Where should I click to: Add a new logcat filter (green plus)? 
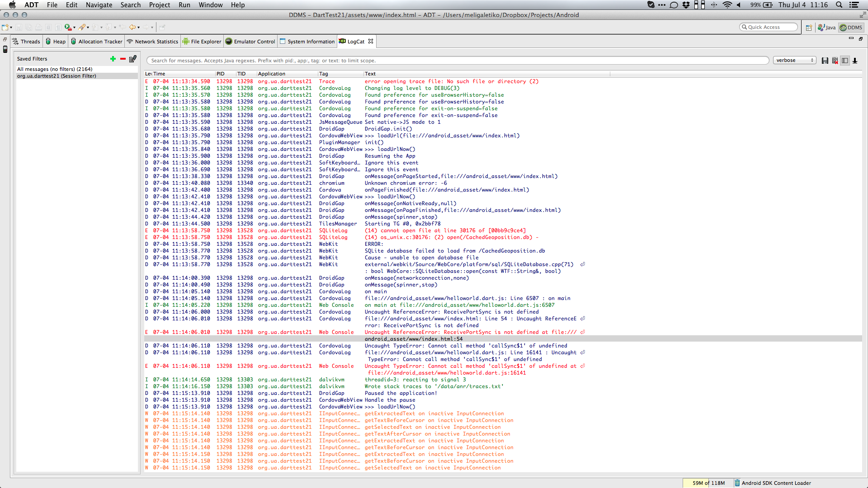point(113,59)
